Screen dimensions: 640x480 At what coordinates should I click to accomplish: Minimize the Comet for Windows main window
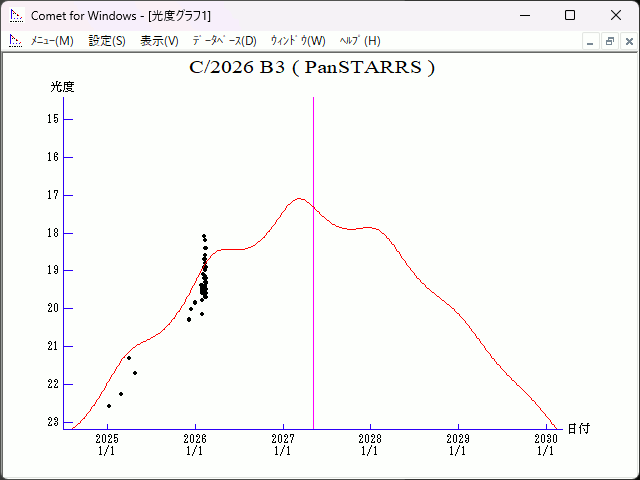point(524,15)
